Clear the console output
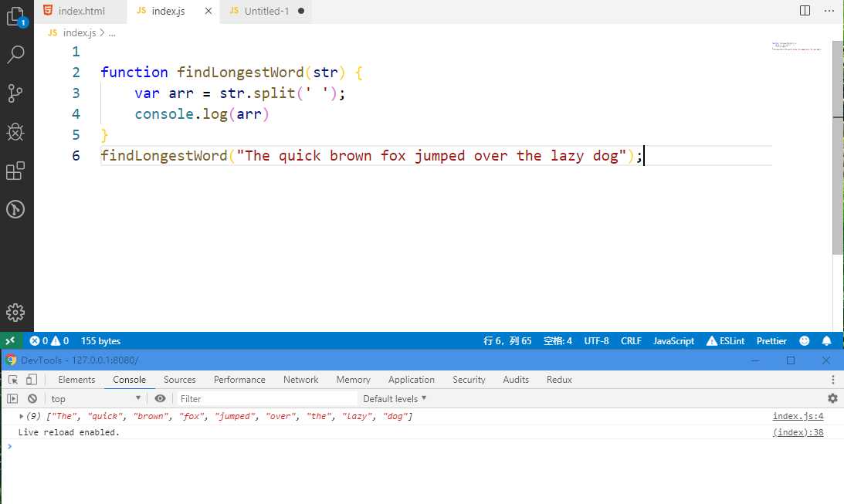 [33, 398]
